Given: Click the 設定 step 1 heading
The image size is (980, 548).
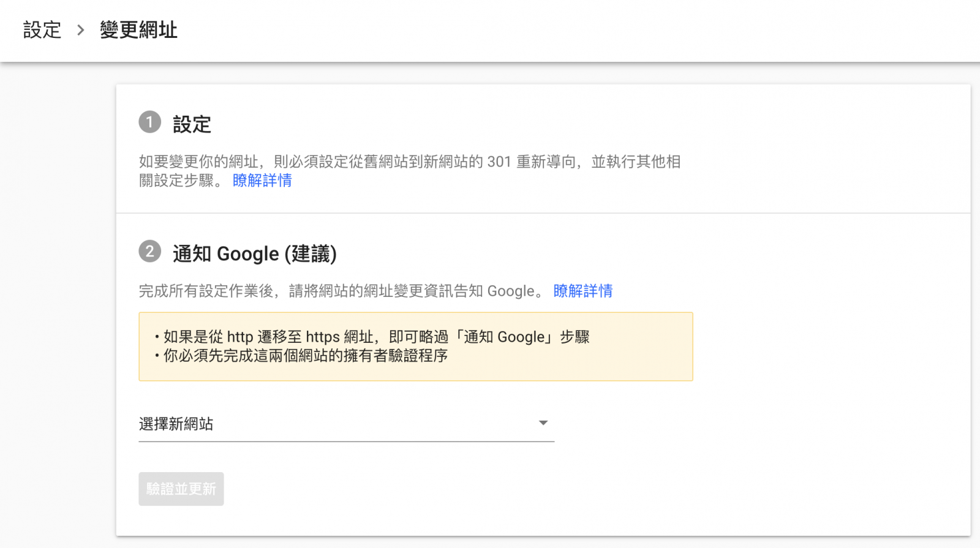Looking at the screenshot, I should tap(192, 124).
